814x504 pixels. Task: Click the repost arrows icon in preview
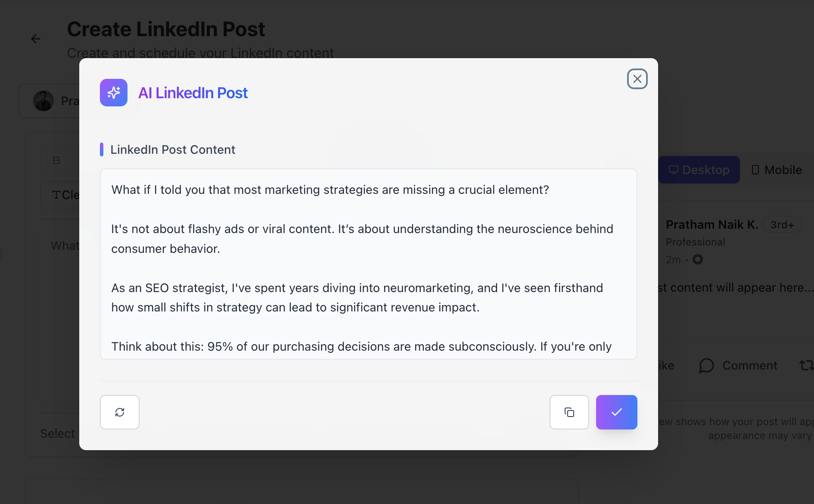[x=806, y=366]
